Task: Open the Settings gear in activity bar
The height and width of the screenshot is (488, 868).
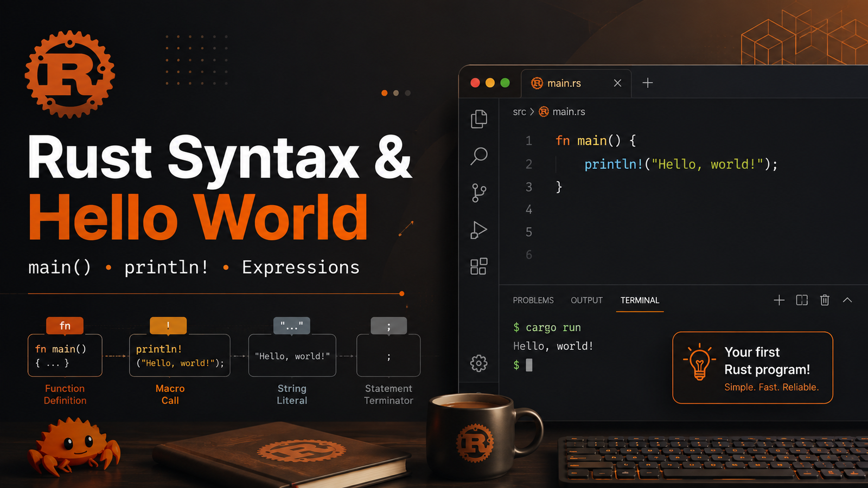Action: pos(478,363)
